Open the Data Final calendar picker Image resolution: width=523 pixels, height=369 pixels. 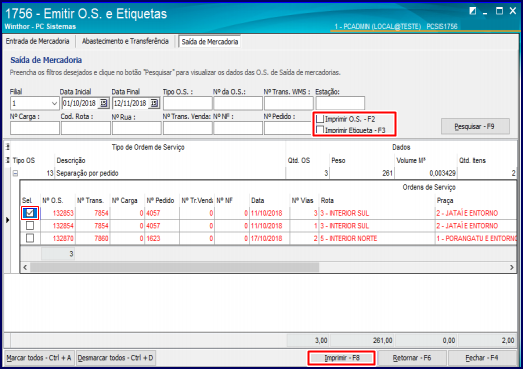[154, 103]
